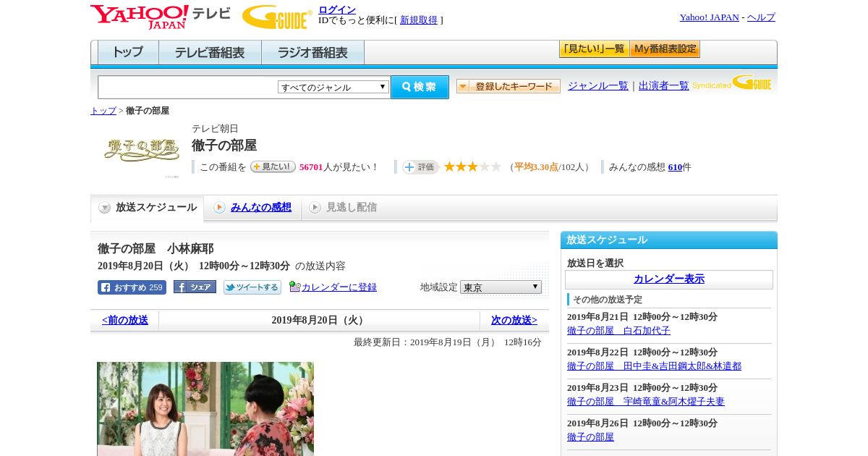
Task: Open the トップ navigation tab
Action: tap(128, 53)
